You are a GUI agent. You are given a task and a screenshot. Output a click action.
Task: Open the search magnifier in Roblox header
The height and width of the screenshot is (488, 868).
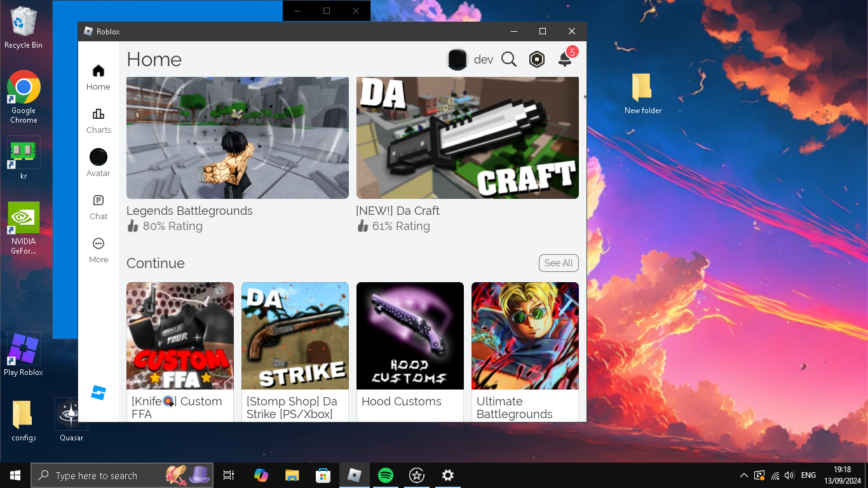[509, 60]
